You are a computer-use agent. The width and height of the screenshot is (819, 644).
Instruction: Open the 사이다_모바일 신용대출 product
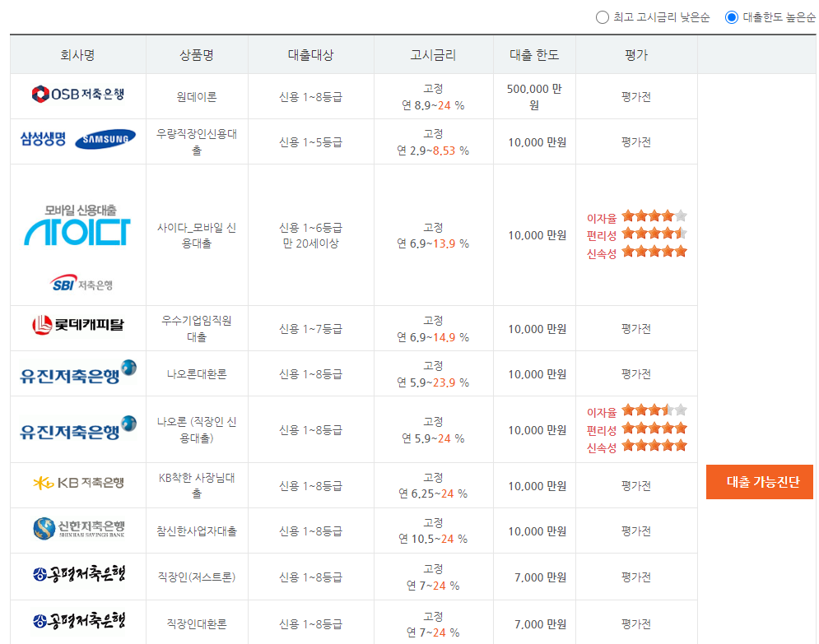coord(197,235)
